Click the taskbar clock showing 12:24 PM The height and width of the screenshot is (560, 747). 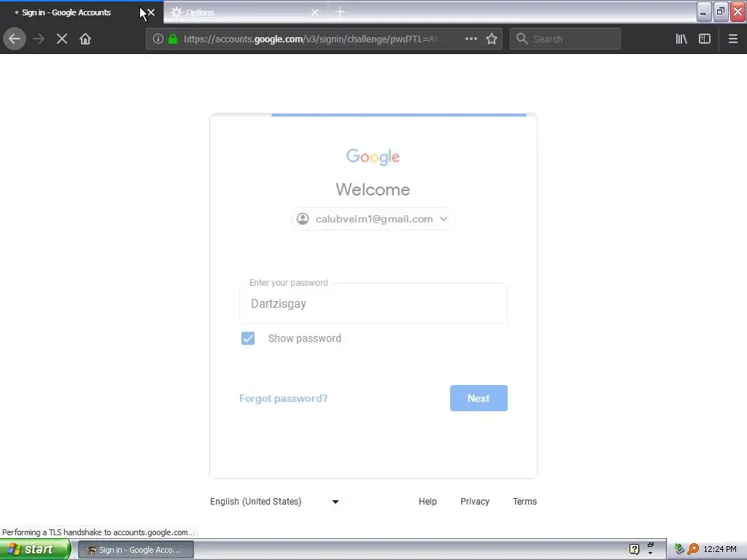(x=719, y=550)
